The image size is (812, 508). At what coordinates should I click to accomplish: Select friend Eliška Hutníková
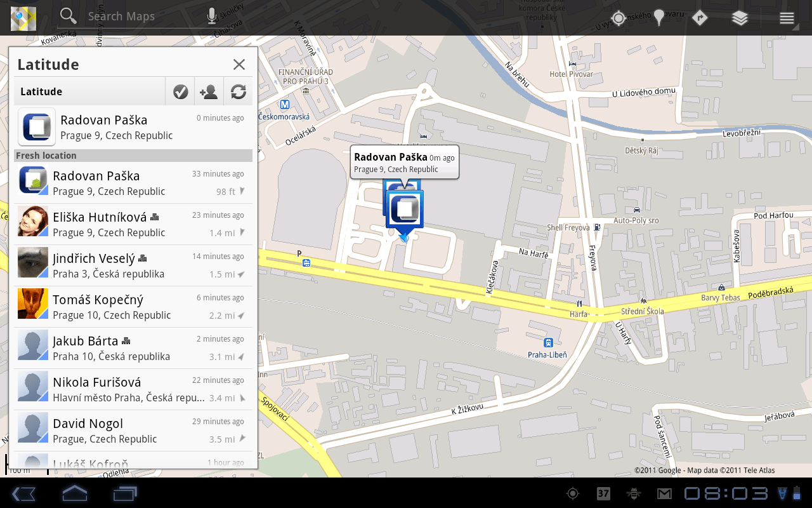133,224
